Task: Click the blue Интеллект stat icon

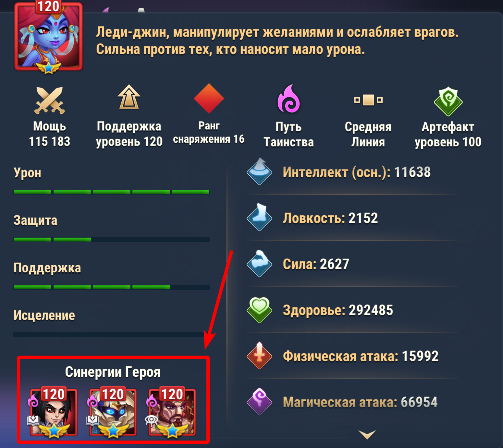Action: [259, 171]
